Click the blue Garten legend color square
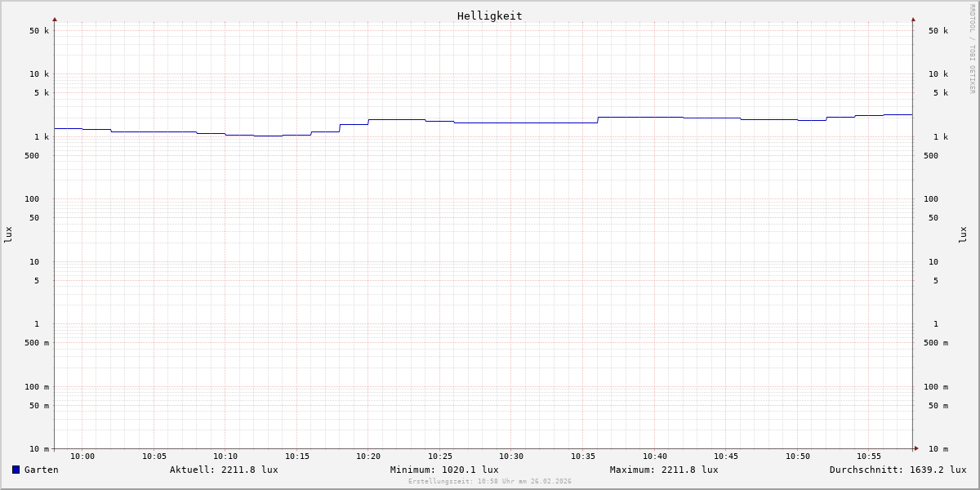 pos(16,470)
